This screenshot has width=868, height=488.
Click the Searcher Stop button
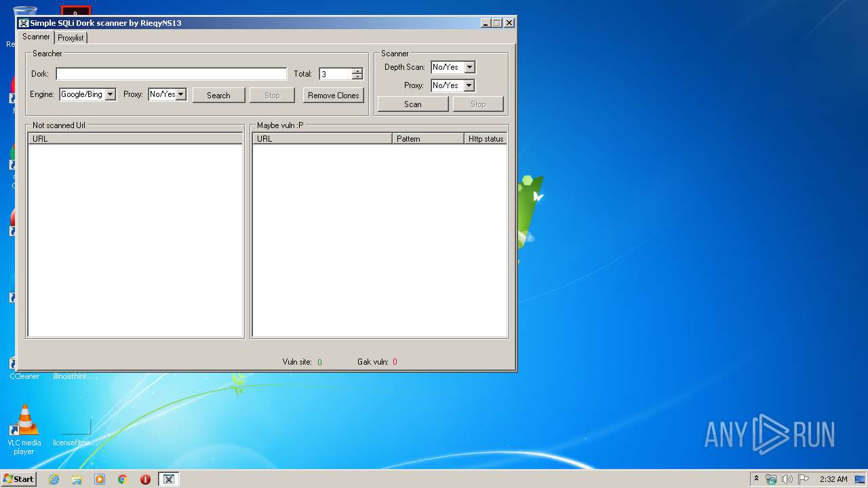[272, 96]
